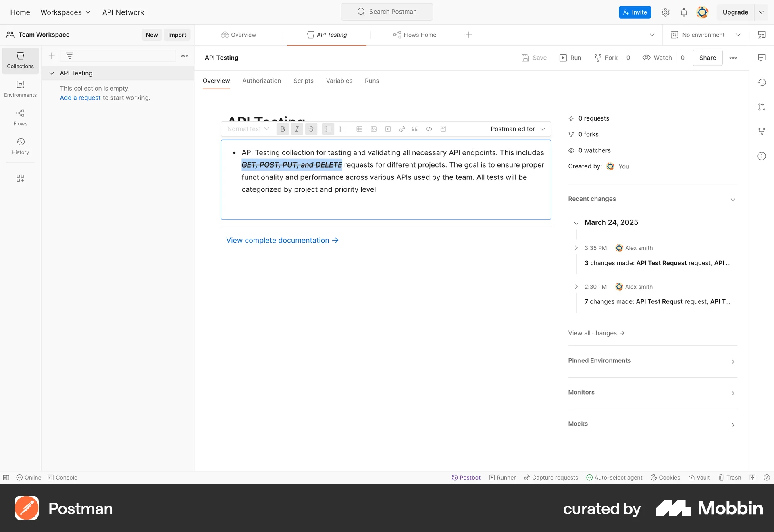Open the Console from the bottom bar
The width and height of the screenshot is (774, 532).
(x=62, y=477)
